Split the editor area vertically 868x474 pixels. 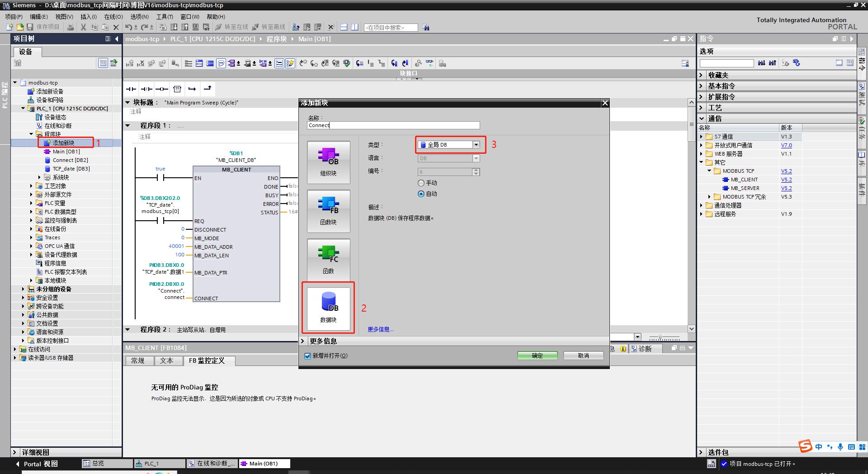pyautogui.click(x=355, y=27)
